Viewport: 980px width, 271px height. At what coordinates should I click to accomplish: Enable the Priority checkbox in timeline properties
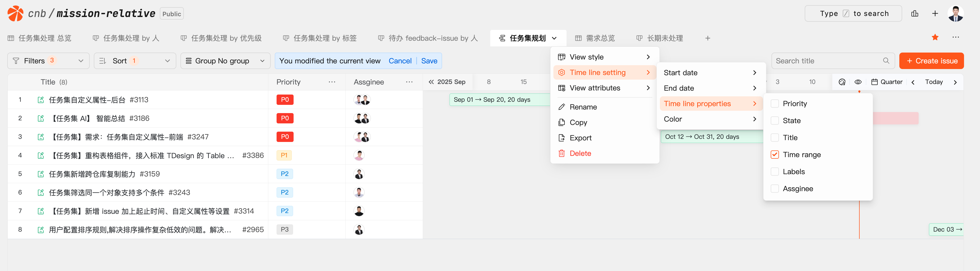pos(775,104)
